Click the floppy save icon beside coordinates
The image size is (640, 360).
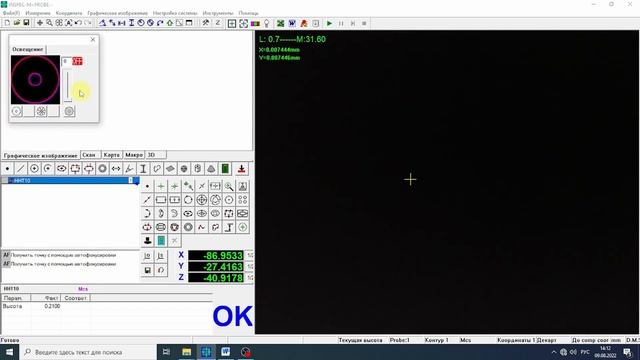(147, 270)
